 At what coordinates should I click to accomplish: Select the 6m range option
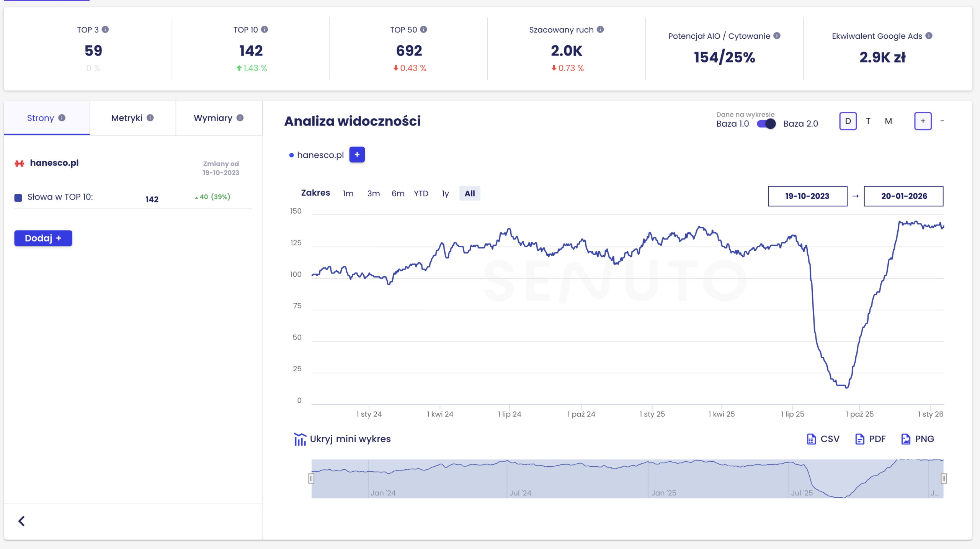(398, 193)
